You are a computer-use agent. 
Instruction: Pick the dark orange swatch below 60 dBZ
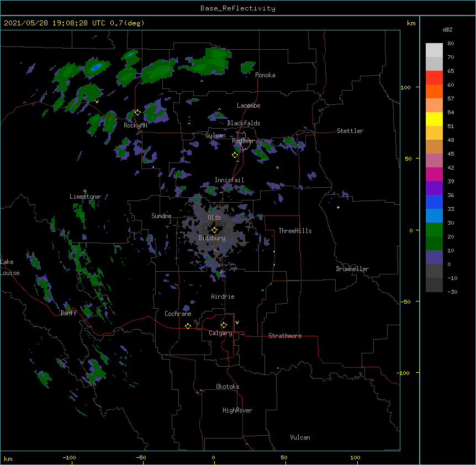434,91
